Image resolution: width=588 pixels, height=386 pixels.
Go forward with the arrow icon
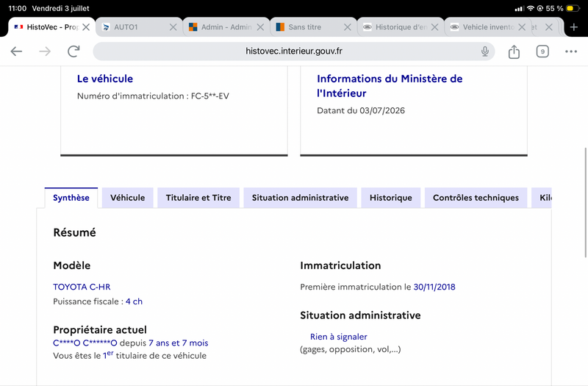coord(45,51)
